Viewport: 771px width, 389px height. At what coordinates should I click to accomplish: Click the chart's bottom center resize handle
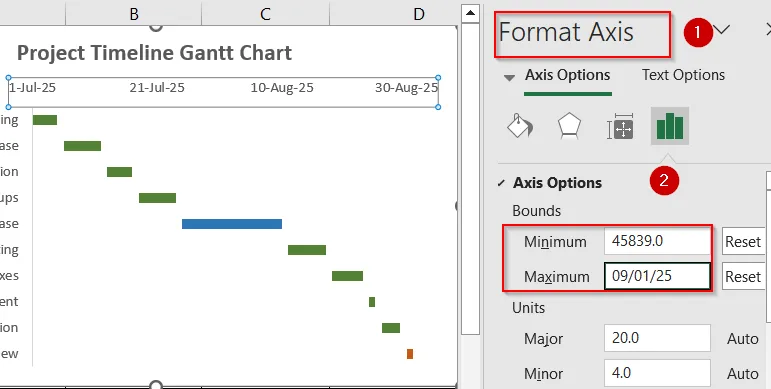pyautogui.click(x=156, y=385)
